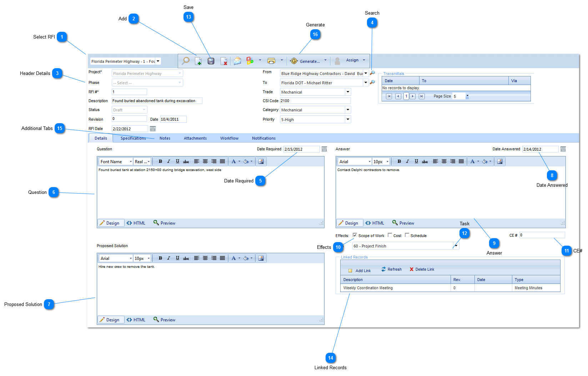
Task: Click the Description field about buried tank
Action: tap(157, 101)
